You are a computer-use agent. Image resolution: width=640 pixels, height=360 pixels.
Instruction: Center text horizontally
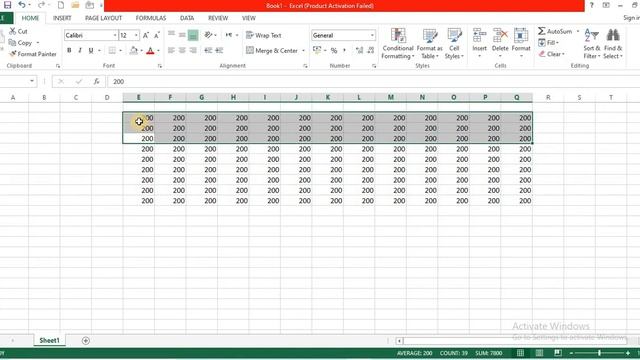pos(182,50)
